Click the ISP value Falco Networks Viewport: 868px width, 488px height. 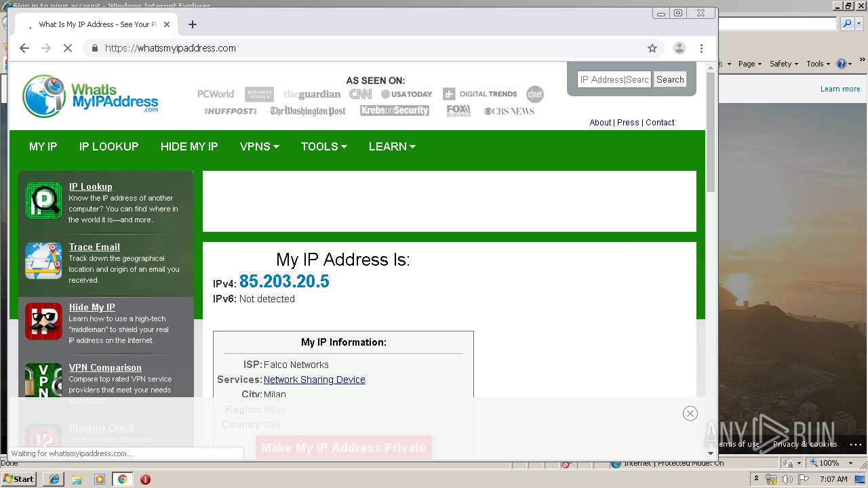click(296, 365)
